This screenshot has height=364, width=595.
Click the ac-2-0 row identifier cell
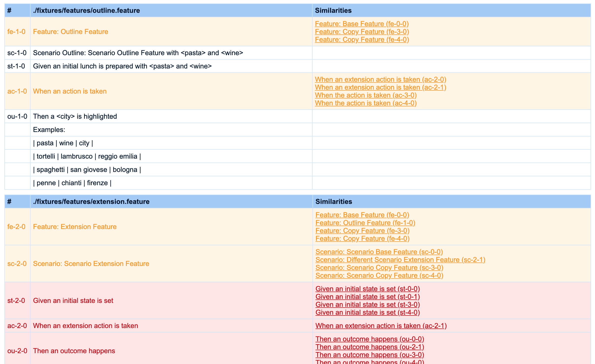17,326
